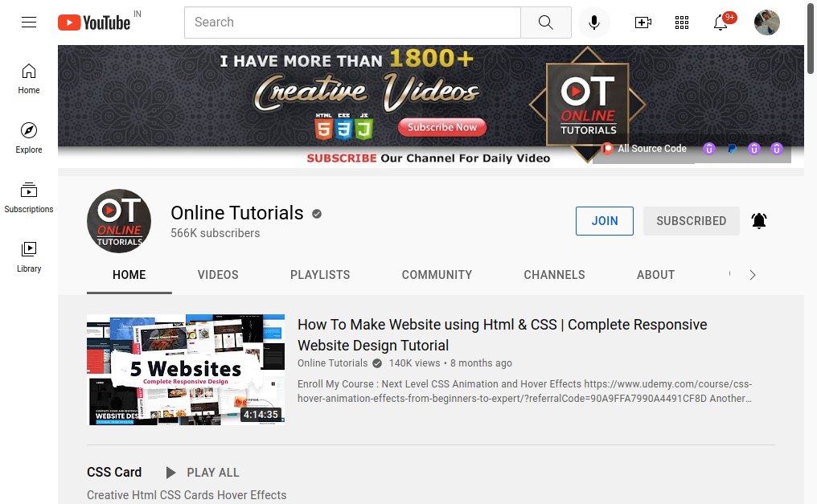Click 140K views text
This screenshot has height=504, width=817.
(x=414, y=363)
